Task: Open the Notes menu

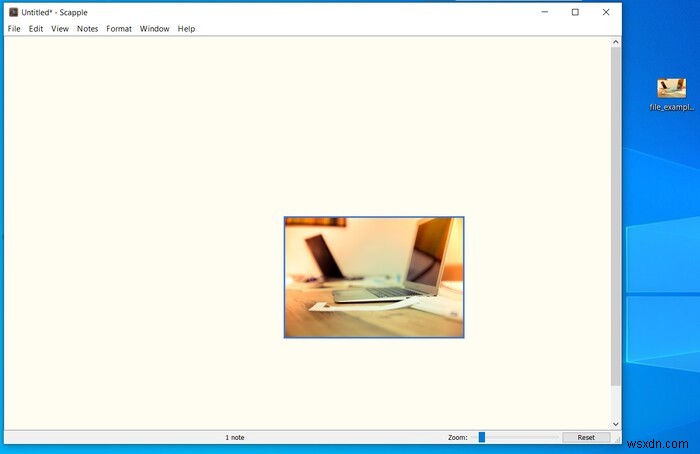Action: [88, 29]
